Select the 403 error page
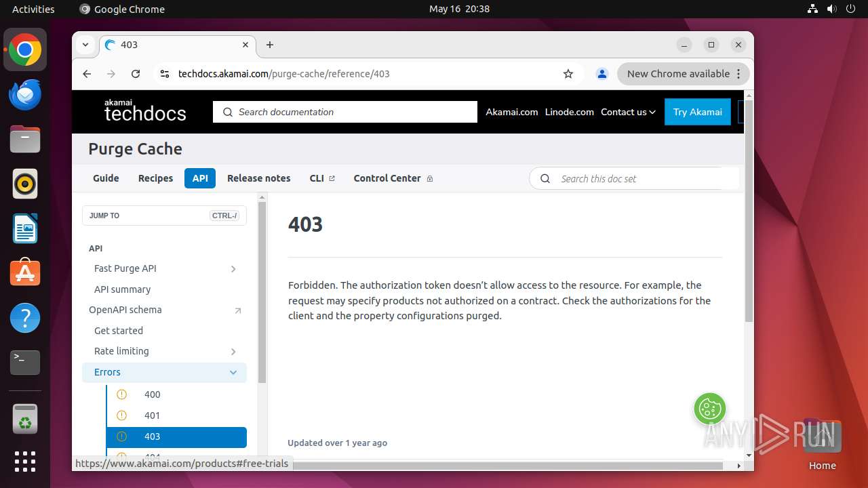Image resolution: width=868 pixels, height=488 pixels. (176, 436)
